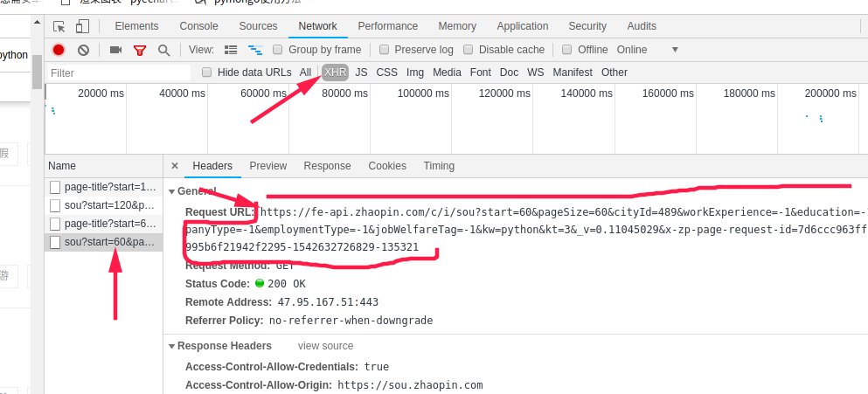Click the capture screenshots camera icon

(x=115, y=50)
